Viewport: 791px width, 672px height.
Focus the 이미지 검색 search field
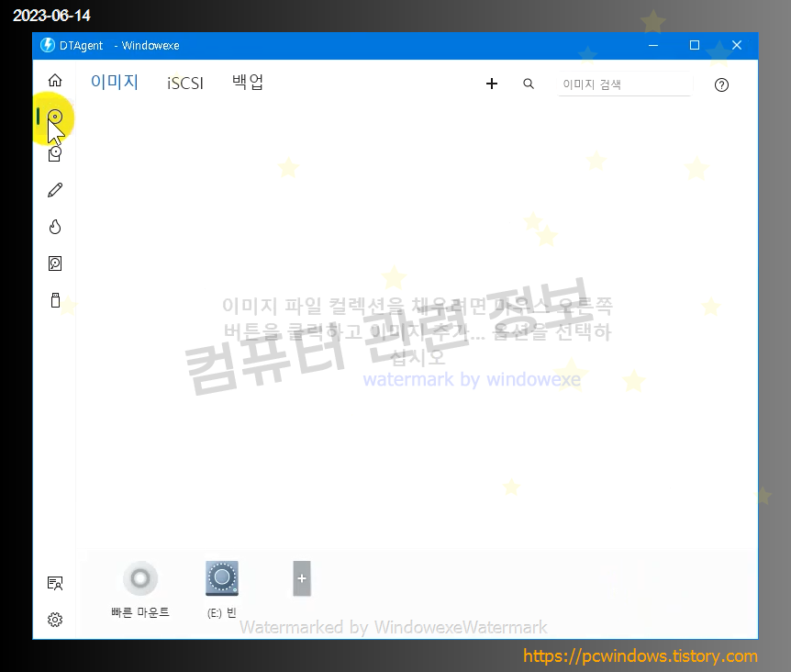click(625, 84)
